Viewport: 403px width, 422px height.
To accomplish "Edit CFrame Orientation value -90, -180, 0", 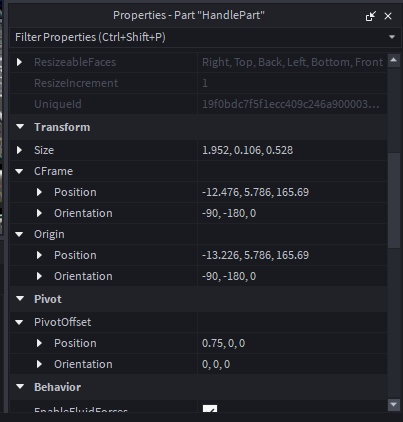I will (x=292, y=213).
